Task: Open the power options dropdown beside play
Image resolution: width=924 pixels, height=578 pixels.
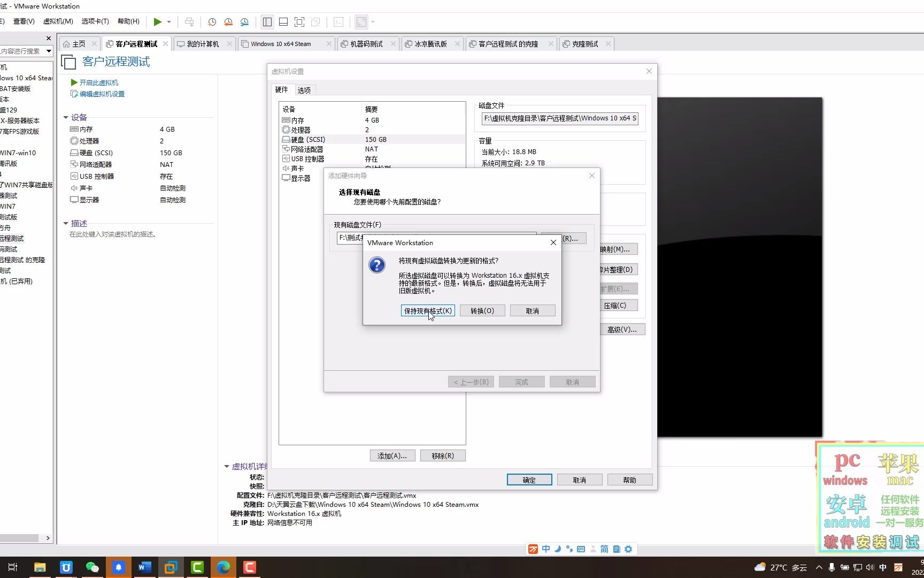Action: point(169,22)
